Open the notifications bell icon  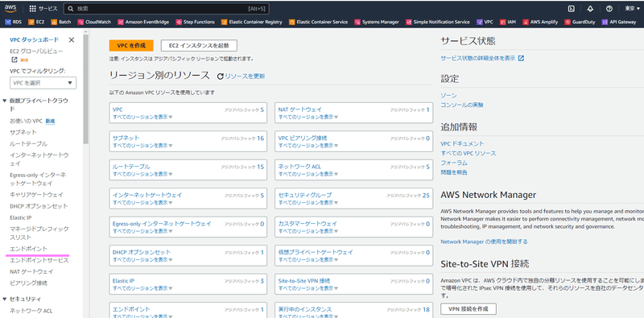pyautogui.click(x=590, y=8)
